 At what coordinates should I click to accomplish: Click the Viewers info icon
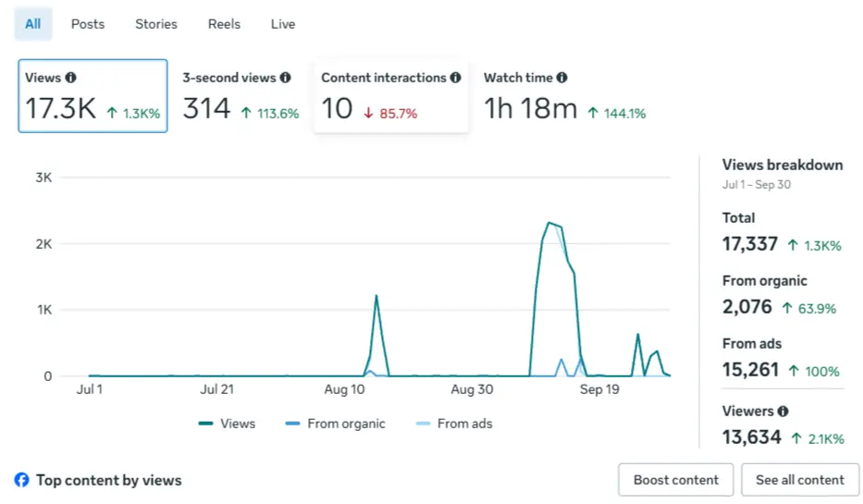783,411
